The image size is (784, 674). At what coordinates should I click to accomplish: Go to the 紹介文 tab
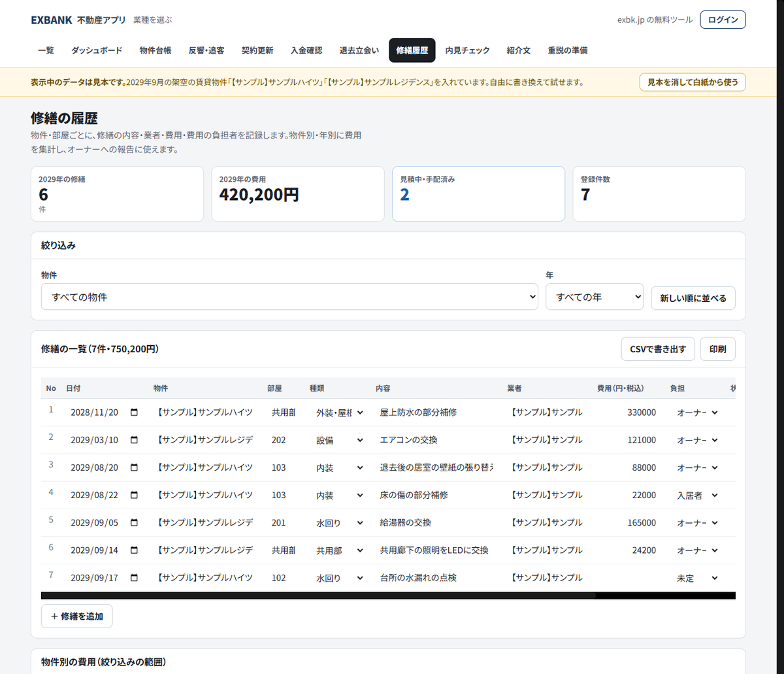519,50
